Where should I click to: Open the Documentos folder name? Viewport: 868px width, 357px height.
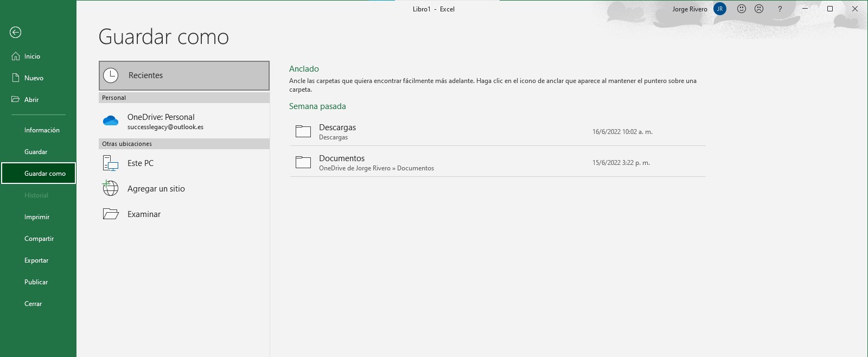click(342, 158)
